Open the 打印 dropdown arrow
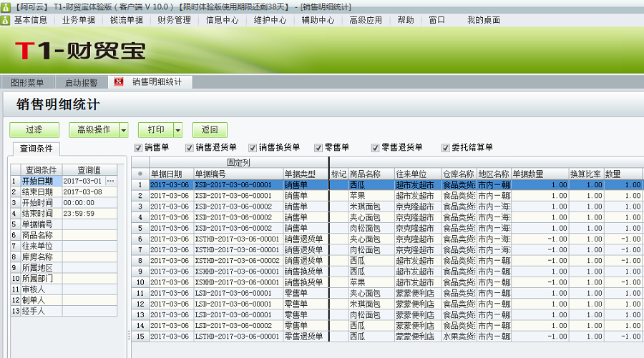Image resolution: width=644 pixels, height=358 pixels. click(x=178, y=130)
